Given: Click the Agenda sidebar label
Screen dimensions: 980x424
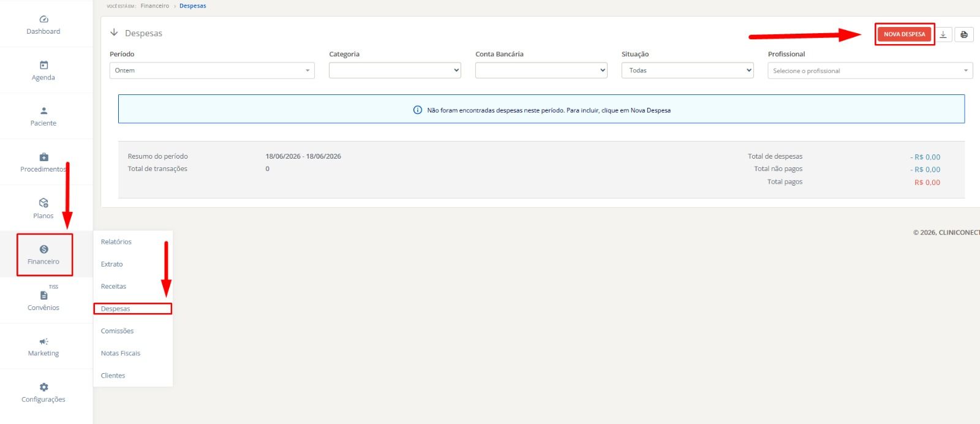Looking at the screenshot, I should [x=43, y=77].
